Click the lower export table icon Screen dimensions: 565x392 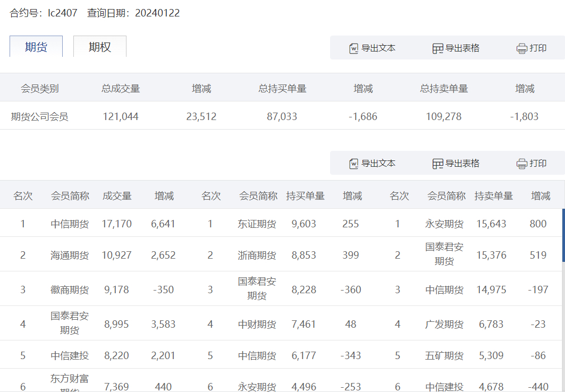(x=437, y=164)
